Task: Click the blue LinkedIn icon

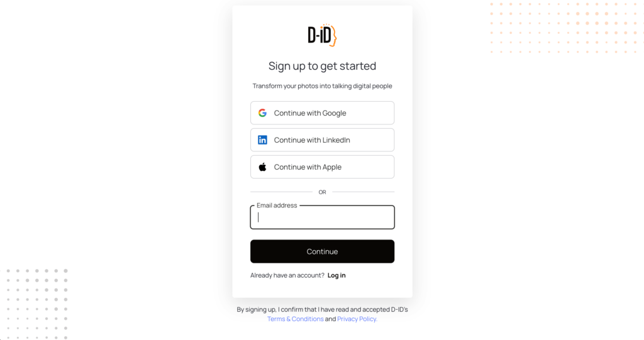Action: click(262, 140)
